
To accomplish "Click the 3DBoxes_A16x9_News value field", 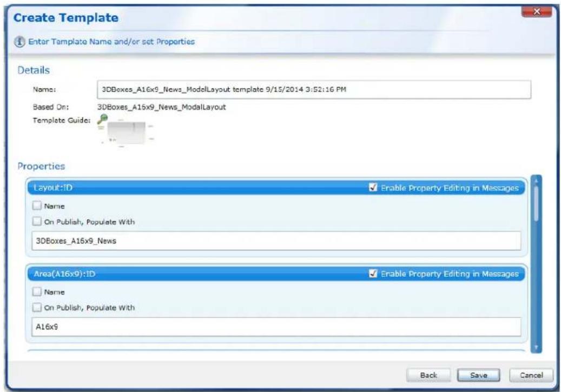I will coord(276,241).
